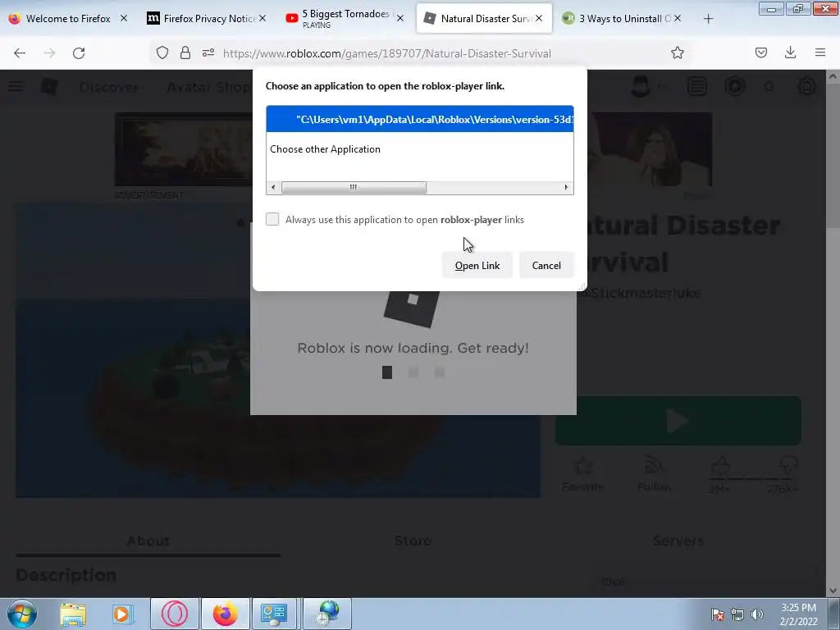Click the Roblox logo home icon

48,86
